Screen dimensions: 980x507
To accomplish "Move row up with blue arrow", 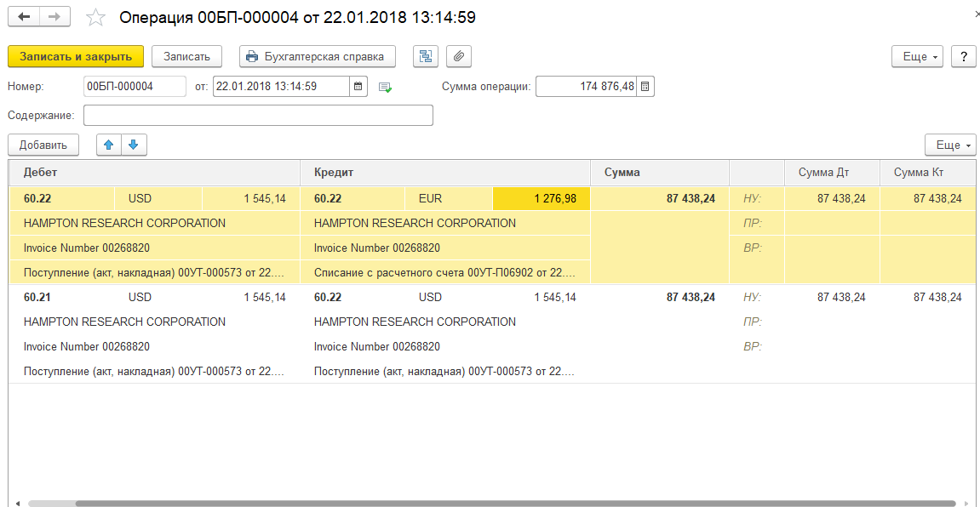I will point(108,145).
